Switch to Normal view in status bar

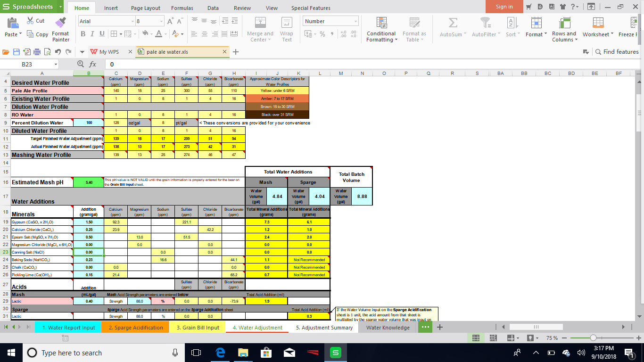point(476,338)
